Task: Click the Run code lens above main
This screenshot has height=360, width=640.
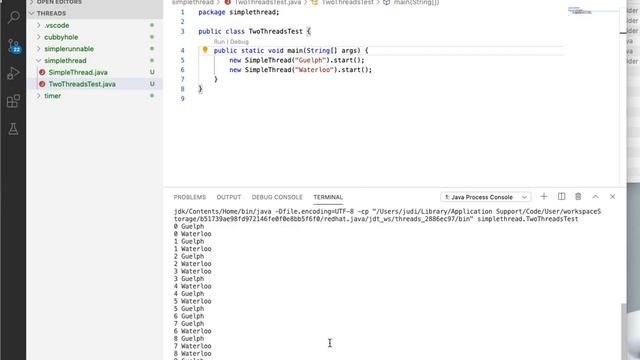Action: pos(219,42)
